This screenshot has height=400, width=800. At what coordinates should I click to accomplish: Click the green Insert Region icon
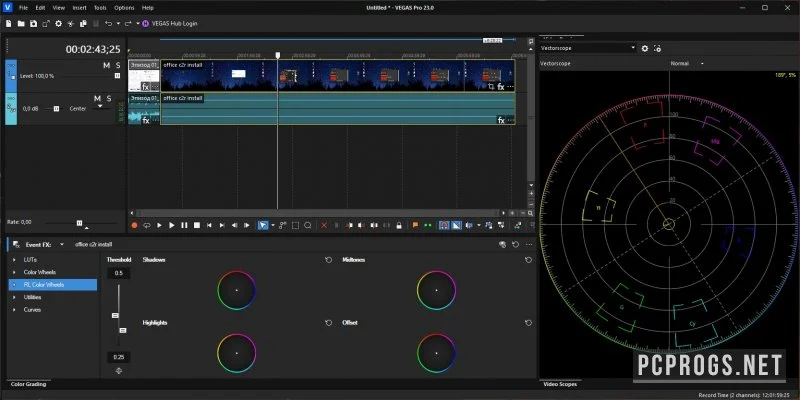tap(428, 225)
